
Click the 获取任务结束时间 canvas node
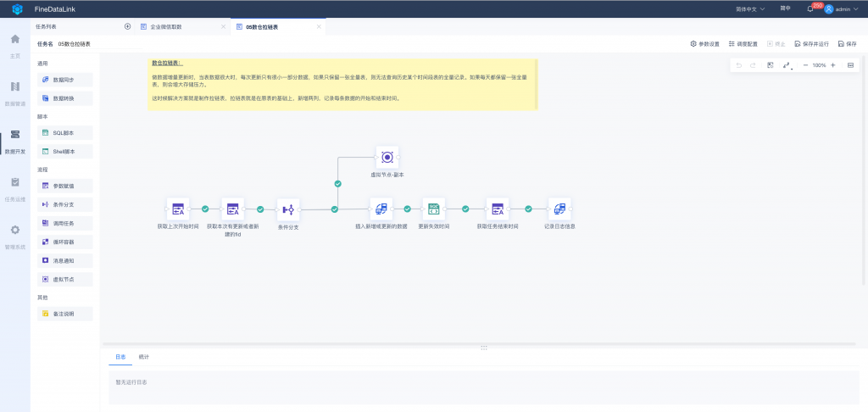click(x=497, y=209)
